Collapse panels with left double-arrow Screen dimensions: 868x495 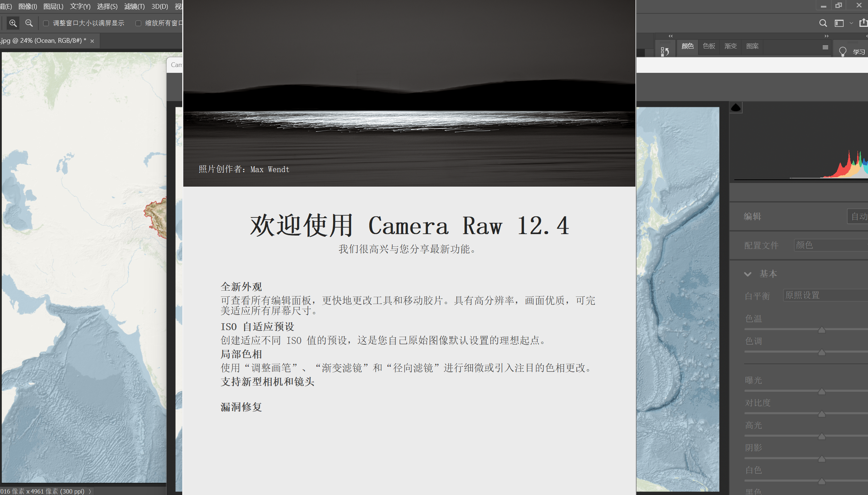[x=671, y=36]
